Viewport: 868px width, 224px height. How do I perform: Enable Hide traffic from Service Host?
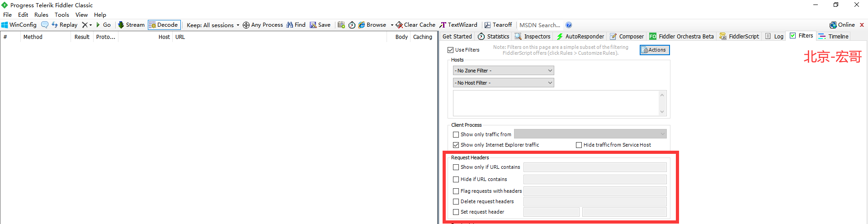[579, 145]
